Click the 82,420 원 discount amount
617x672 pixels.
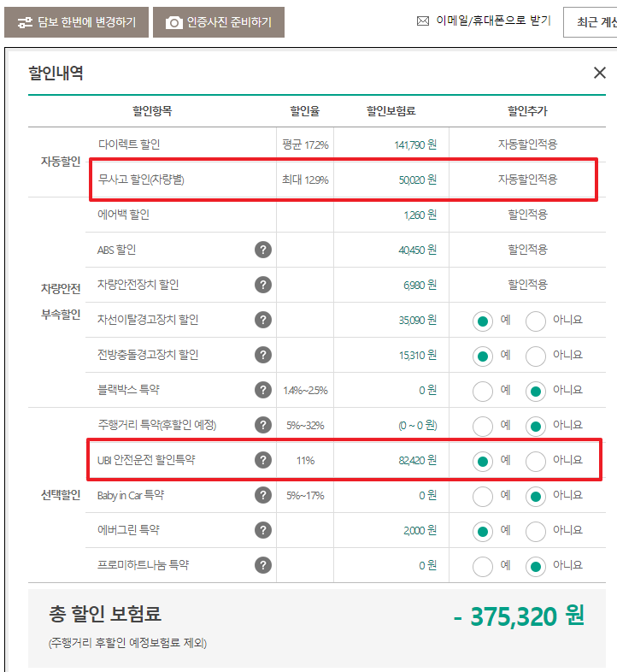(417, 461)
